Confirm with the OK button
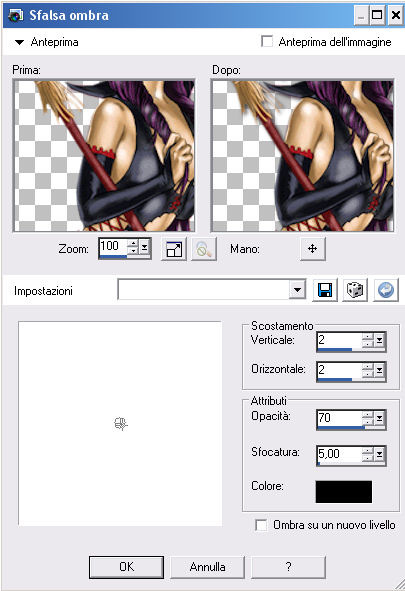Image resolution: width=405 pixels, height=591 pixels. tap(126, 567)
